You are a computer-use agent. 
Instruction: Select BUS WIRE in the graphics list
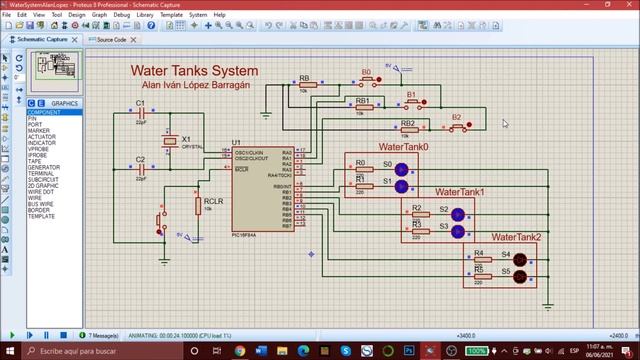point(40,204)
